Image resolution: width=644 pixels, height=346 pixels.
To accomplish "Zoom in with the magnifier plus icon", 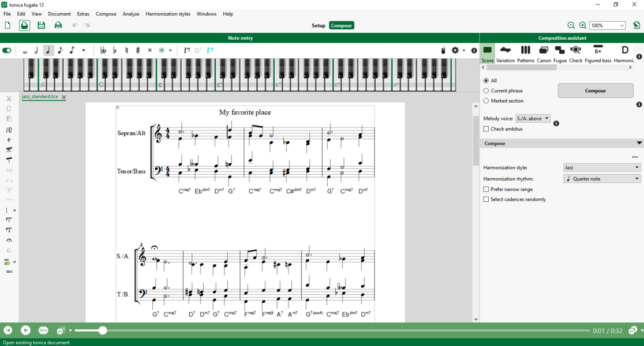I will 582,25.
